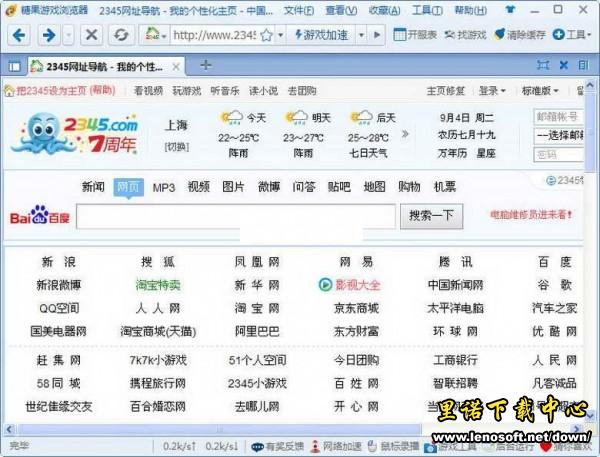Open a new tab with the plus button
600x457 pixels.
[205, 65]
